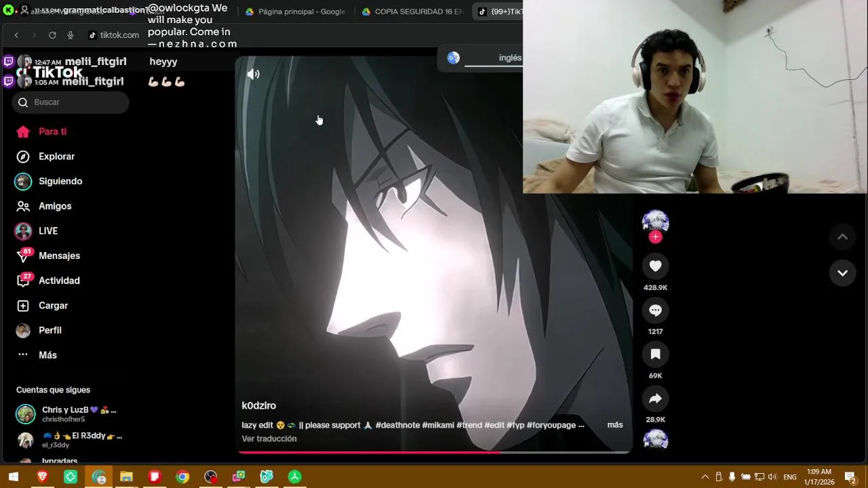Viewport: 868px width, 488px height.
Task: Go to next video with down chevron
Action: 842,273
